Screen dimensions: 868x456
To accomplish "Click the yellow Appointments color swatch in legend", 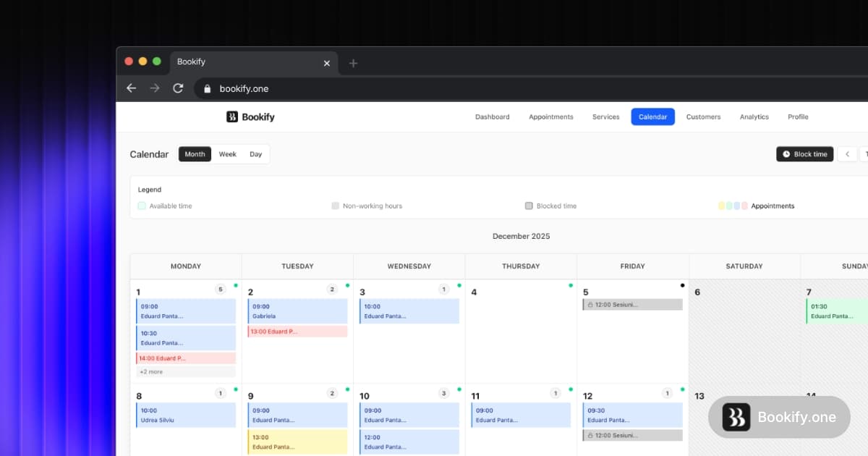I will click(x=720, y=206).
